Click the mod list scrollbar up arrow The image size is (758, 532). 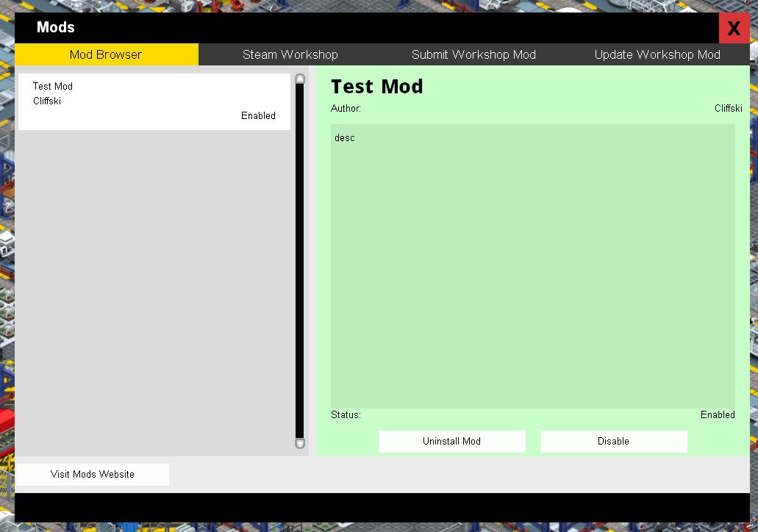pyautogui.click(x=299, y=79)
